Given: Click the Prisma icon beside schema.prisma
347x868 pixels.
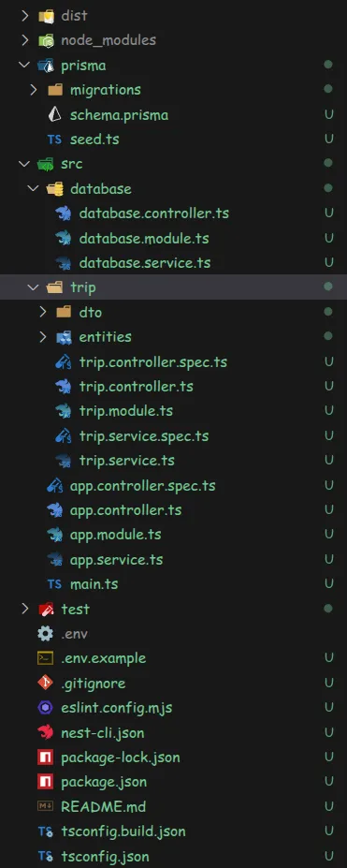Looking at the screenshot, I should click(54, 114).
